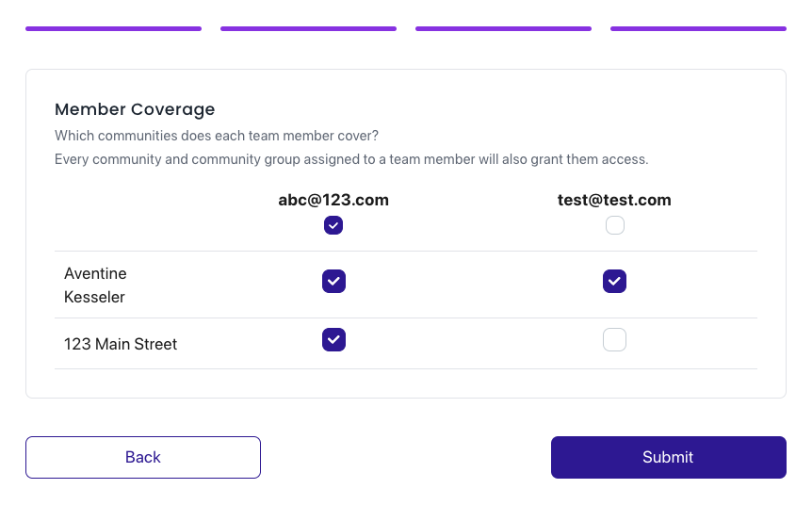Select the first progress step bar
812x505 pixels.
pyautogui.click(x=113, y=29)
